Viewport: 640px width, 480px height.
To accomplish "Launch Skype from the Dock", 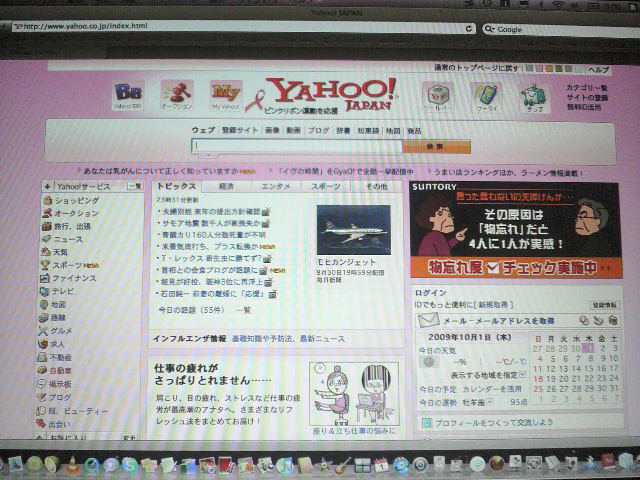I will 129,465.
